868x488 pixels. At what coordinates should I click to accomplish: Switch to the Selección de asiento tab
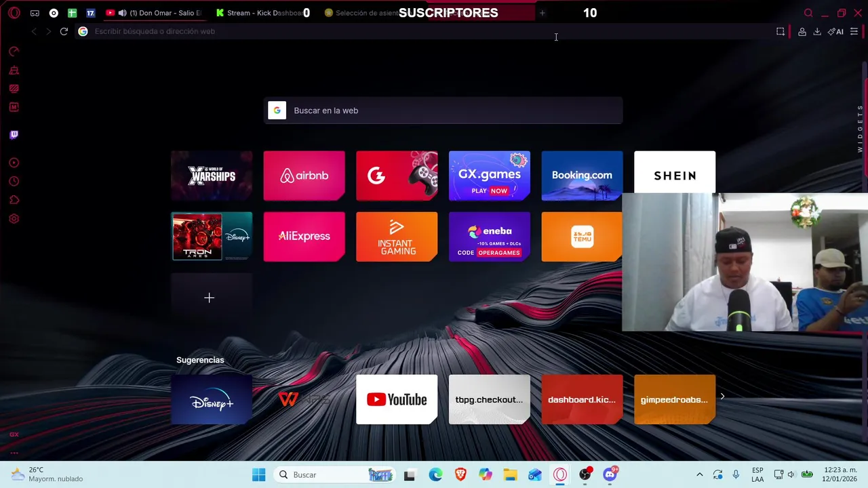(x=363, y=13)
